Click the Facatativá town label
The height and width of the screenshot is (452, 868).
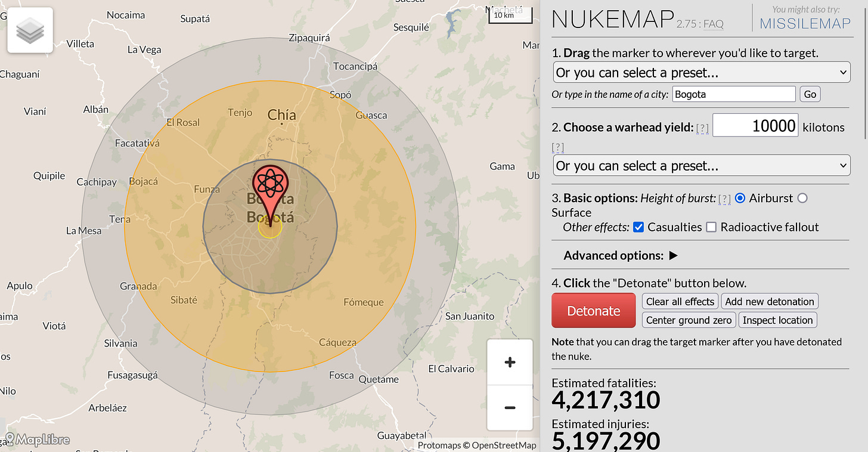click(x=138, y=144)
